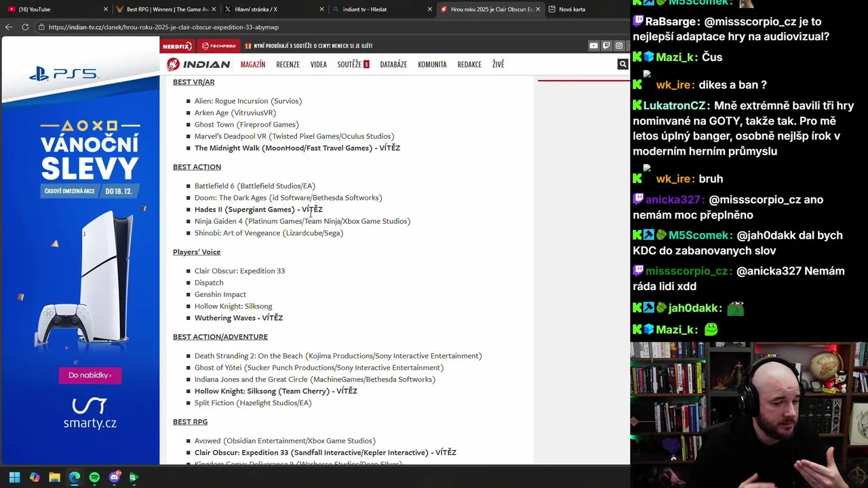The width and height of the screenshot is (868, 488).
Task: Click 'Battlefield 6 (Battlefield Studios/EA)' entry
Action: 255,186
